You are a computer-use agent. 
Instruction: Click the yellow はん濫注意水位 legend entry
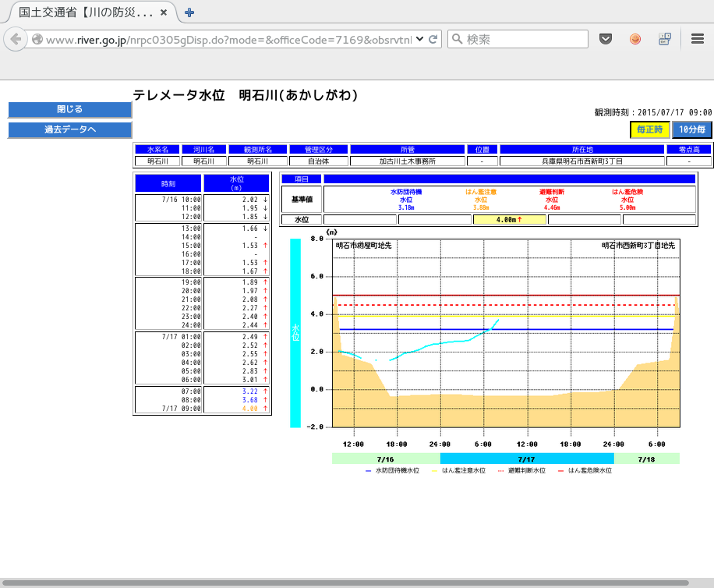[x=458, y=470]
